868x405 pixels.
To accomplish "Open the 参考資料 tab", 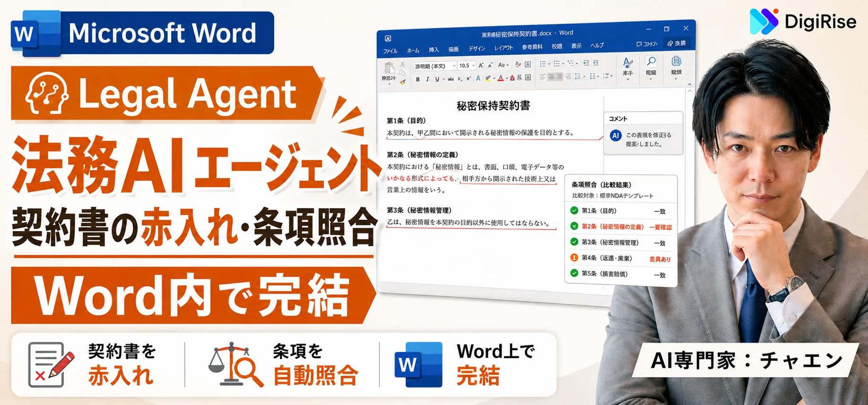I will [x=532, y=47].
